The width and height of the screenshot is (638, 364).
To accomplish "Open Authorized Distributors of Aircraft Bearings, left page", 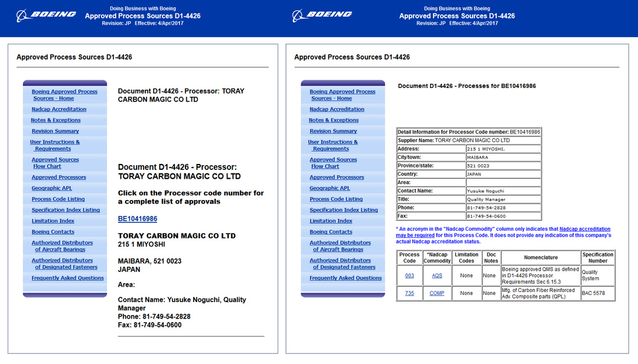I will coord(62,246).
